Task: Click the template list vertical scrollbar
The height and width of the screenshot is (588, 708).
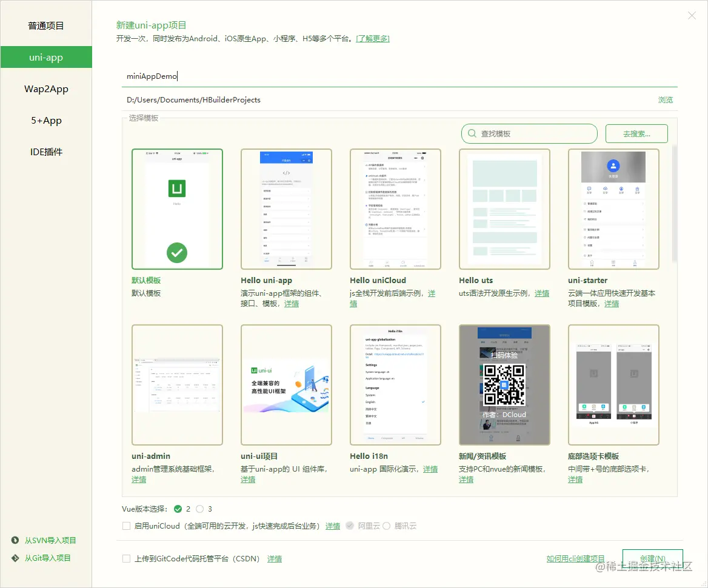Action: 675,203
